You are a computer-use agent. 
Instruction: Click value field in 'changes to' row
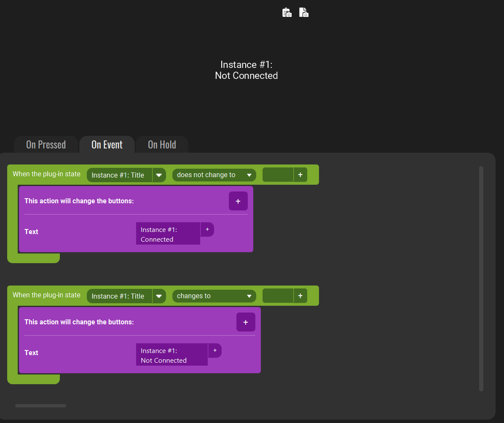[x=278, y=296]
